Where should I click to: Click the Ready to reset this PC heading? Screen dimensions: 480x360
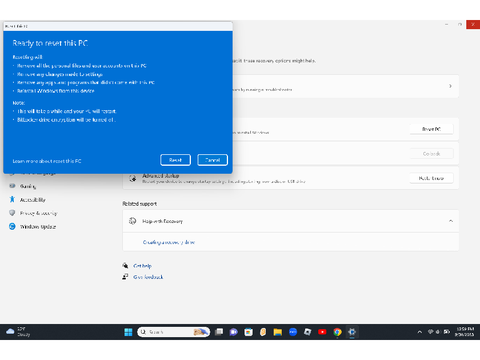(50, 43)
